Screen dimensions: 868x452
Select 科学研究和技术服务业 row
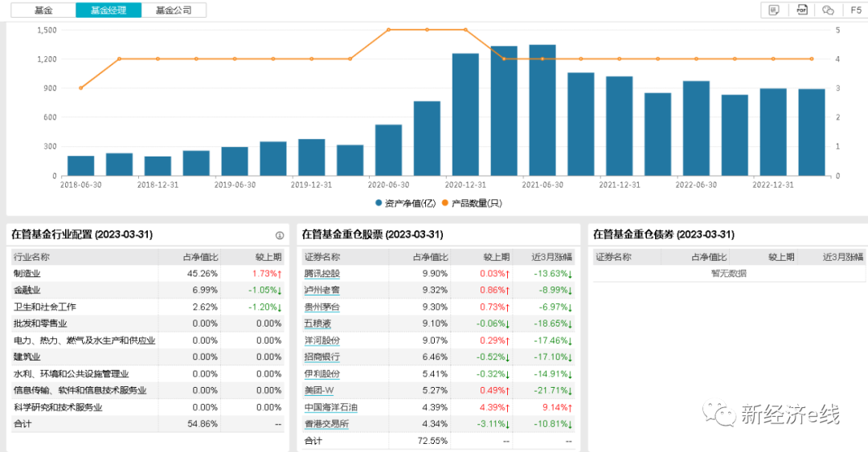click(148, 407)
